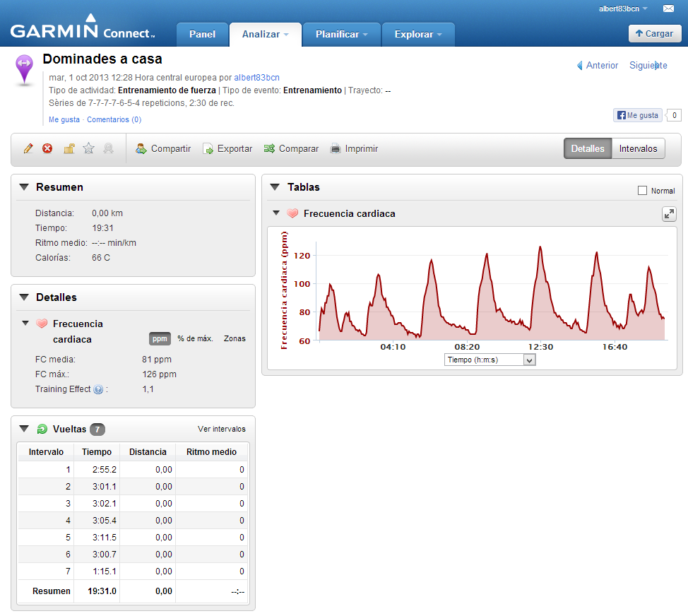
Task: Open the Tiempo (h:m:s) axis dropdown
Action: (x=490, y=360)
